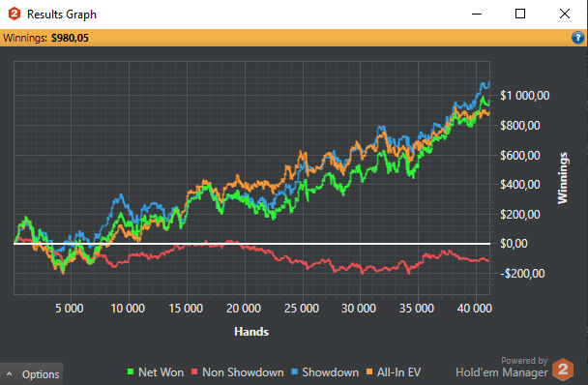Click the $400,00 axis label
The image size is (588, 385).
tap(520, 185)
